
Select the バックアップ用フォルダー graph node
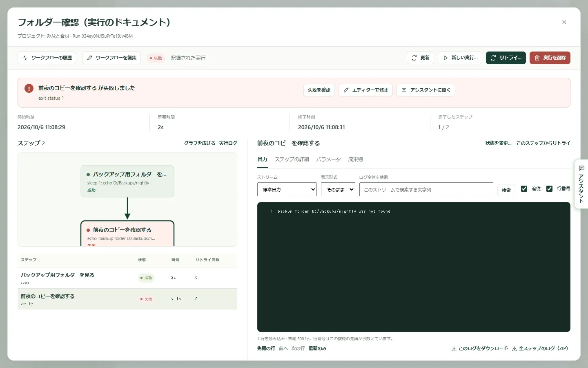tap(127, 181)
